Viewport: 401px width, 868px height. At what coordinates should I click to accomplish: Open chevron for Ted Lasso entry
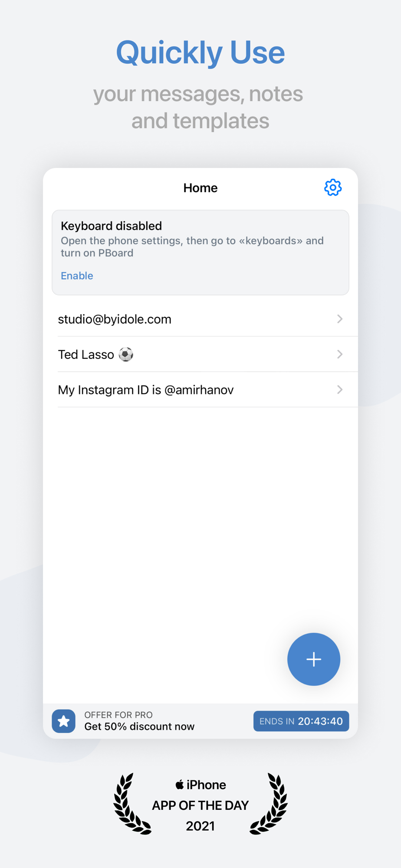(x=340, y=354)
